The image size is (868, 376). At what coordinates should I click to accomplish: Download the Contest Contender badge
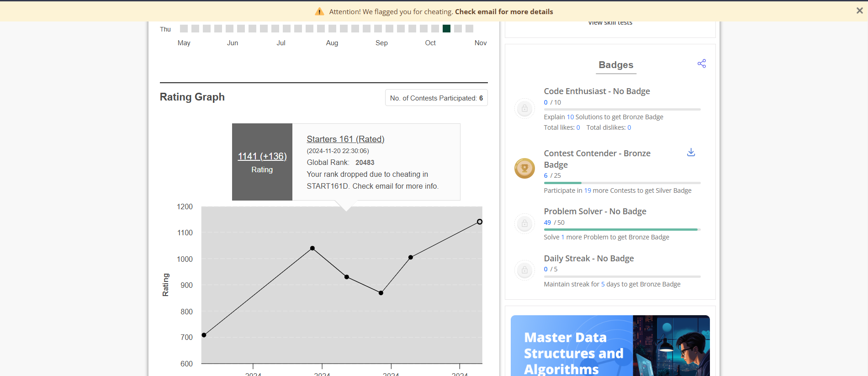(691, 152)
